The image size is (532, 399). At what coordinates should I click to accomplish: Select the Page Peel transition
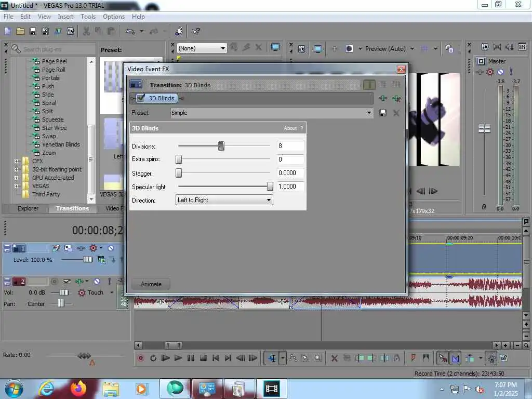[54, 61]
